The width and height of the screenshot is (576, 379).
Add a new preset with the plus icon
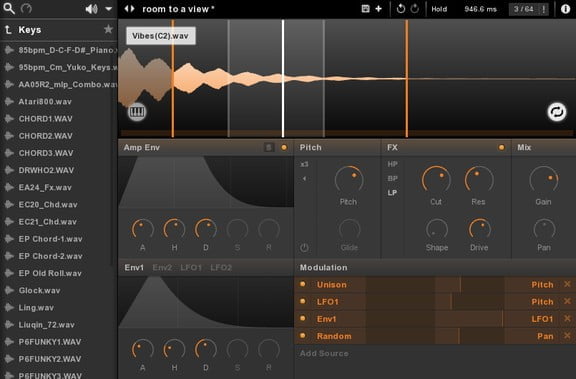(x=378, y=8)
